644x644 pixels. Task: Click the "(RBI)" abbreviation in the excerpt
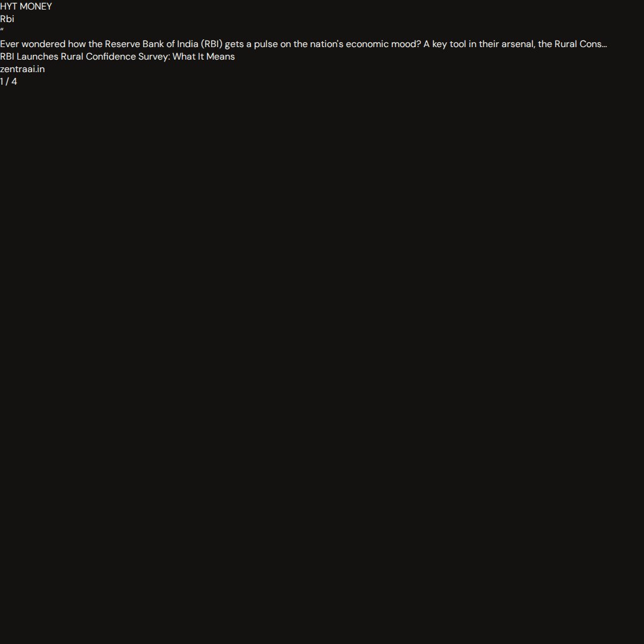click(212, 44)
